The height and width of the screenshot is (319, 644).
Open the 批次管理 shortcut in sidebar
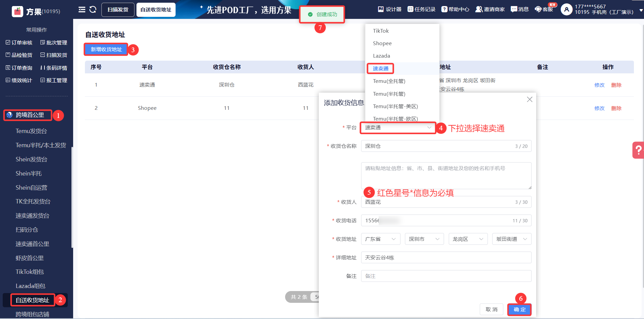pyautogui.click(x=54, y=43)
